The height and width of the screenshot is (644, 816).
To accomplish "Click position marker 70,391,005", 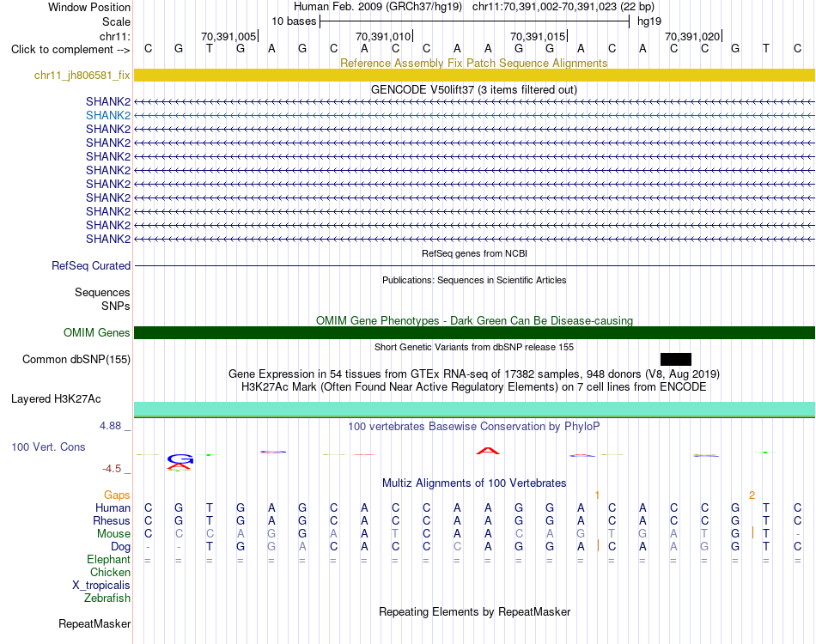I will click(229, 36).
